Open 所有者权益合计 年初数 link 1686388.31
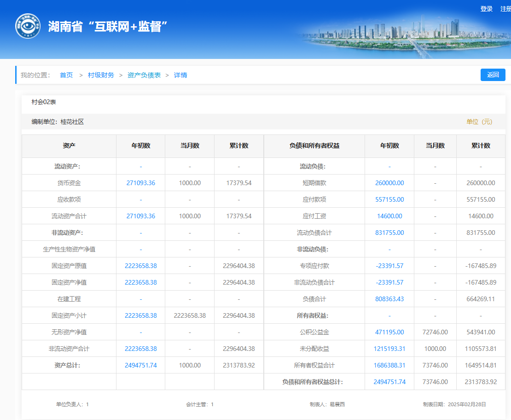 coord(389,365)
